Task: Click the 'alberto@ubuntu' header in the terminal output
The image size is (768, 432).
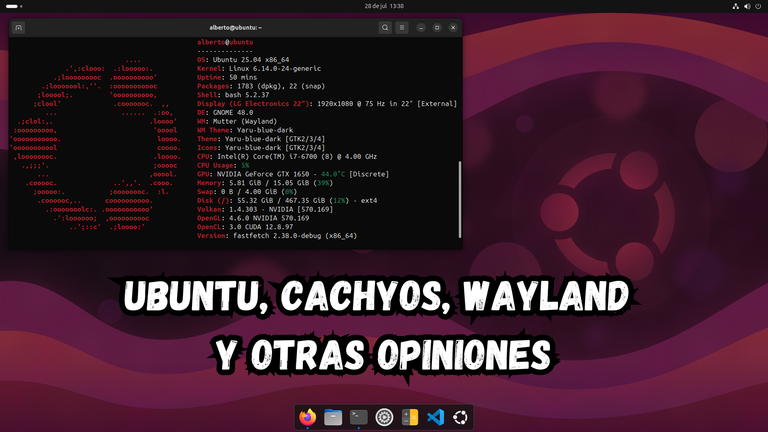Action: tap(225, 42)
